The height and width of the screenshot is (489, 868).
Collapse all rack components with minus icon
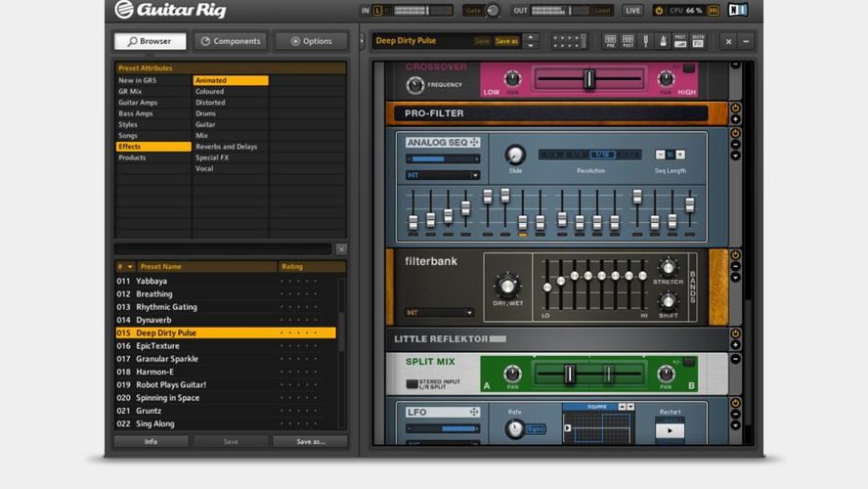click(746, 41)
